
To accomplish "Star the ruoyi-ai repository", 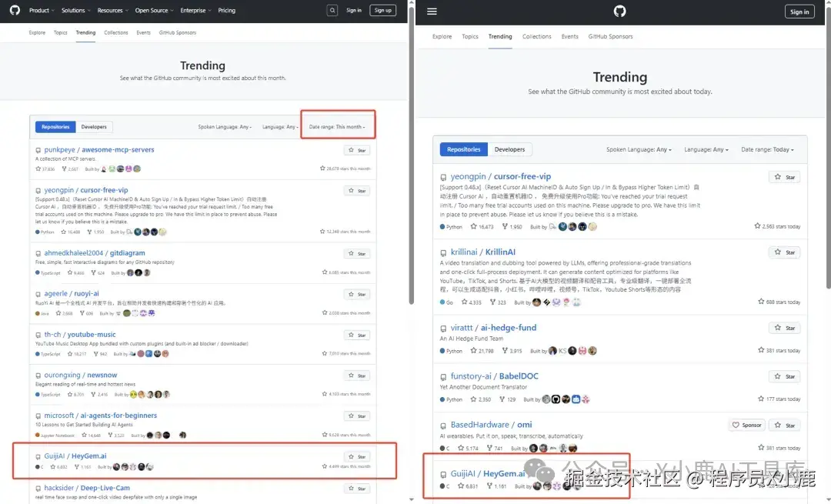I will tap(357, 294).
